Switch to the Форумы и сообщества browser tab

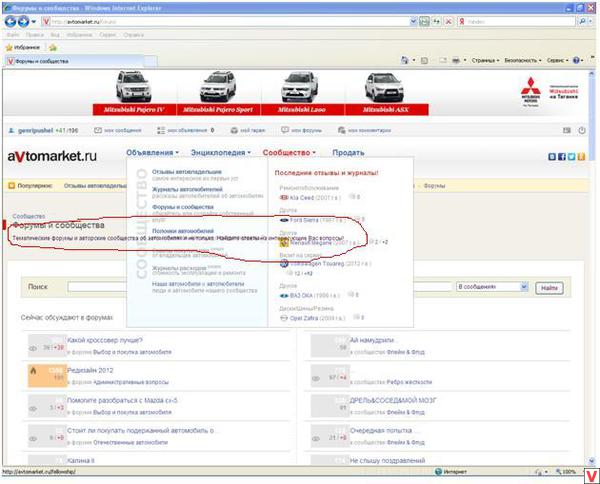click(x=75, y=61)
